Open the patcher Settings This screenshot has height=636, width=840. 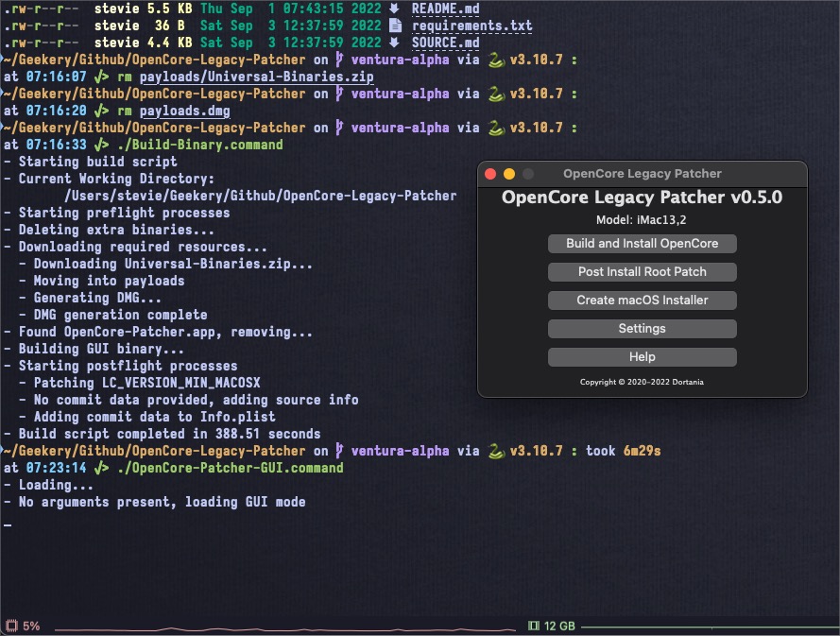pos(642,329)
